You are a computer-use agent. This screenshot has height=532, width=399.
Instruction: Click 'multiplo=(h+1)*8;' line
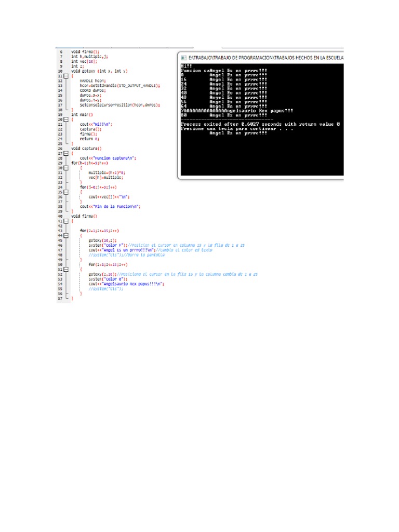pyautogui.click(x=107, y=172)
